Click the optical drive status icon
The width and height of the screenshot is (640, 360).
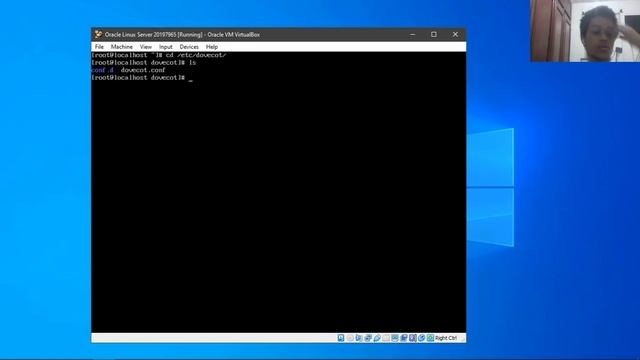tap(350, 338)
